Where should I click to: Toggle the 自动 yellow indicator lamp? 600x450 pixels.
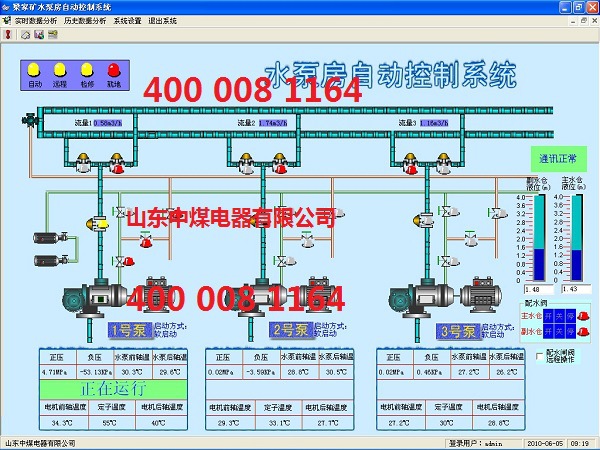click(34, 70)
